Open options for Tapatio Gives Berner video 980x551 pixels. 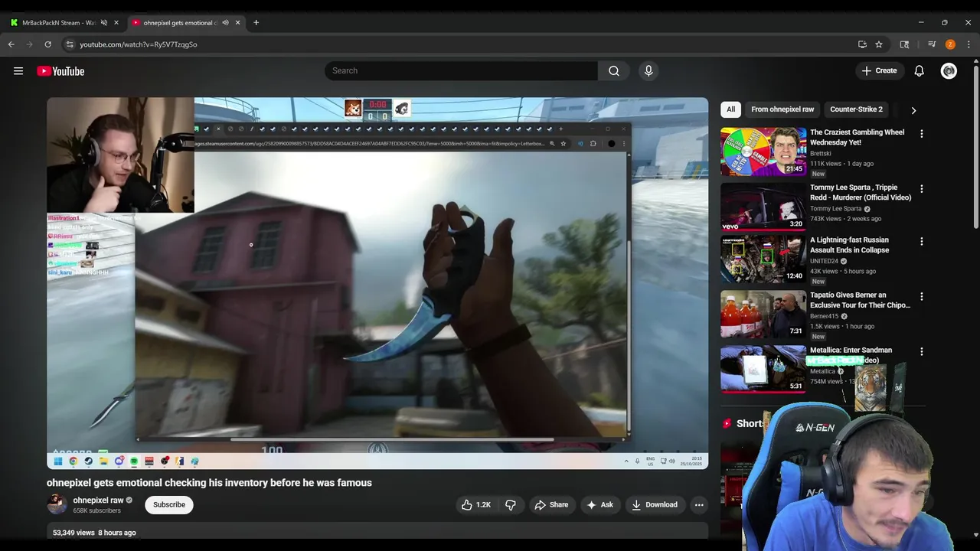(x=921, y=297)
